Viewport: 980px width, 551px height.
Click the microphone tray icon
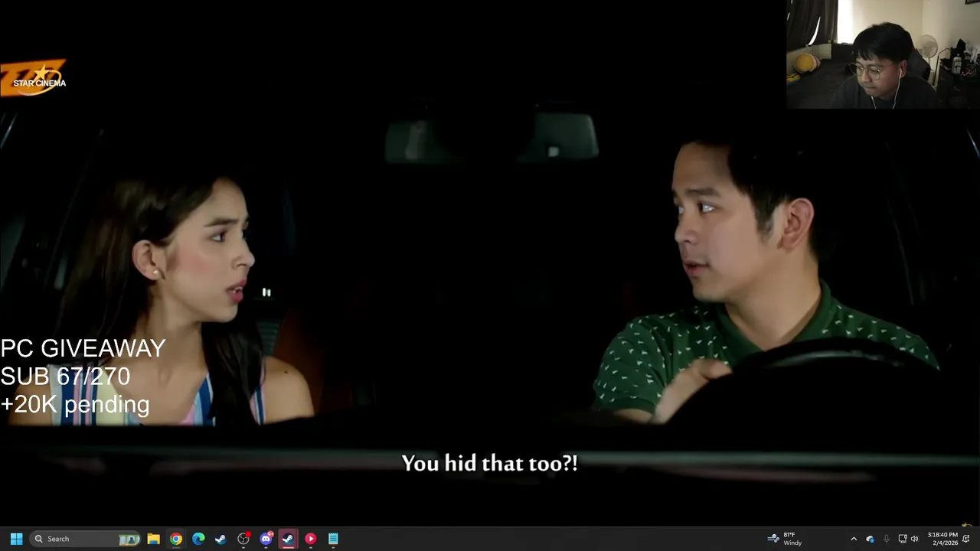click(887, 539)
